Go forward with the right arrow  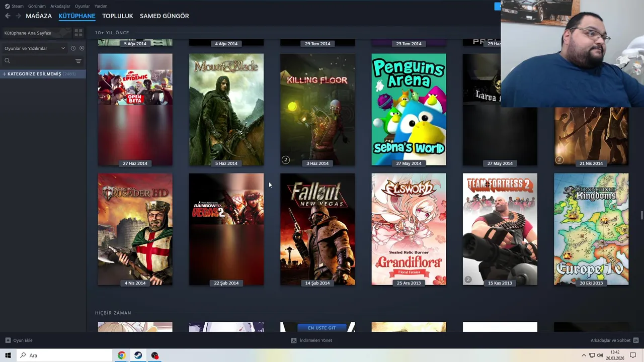pyautogui.click(x=19, y=16)
